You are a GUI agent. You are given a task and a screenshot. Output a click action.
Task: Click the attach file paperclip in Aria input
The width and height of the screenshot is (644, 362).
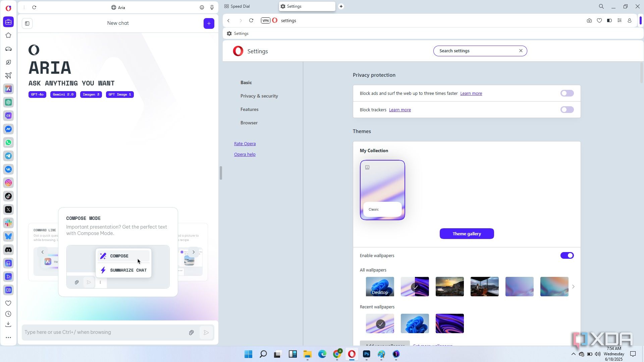[x=191, y=333]
